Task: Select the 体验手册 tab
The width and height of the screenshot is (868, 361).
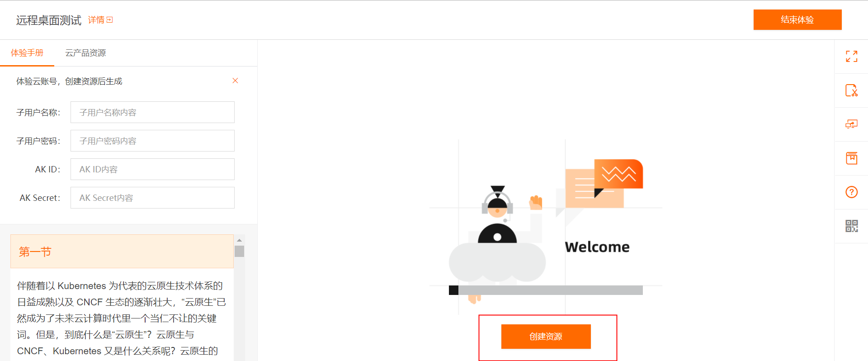Action: coord(27,53)
